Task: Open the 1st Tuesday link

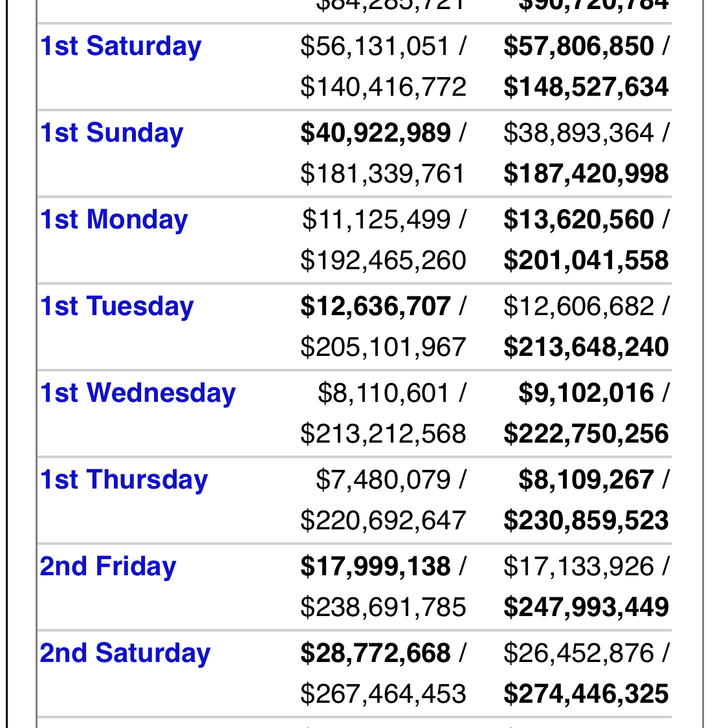Action: (x=116, y=307)
